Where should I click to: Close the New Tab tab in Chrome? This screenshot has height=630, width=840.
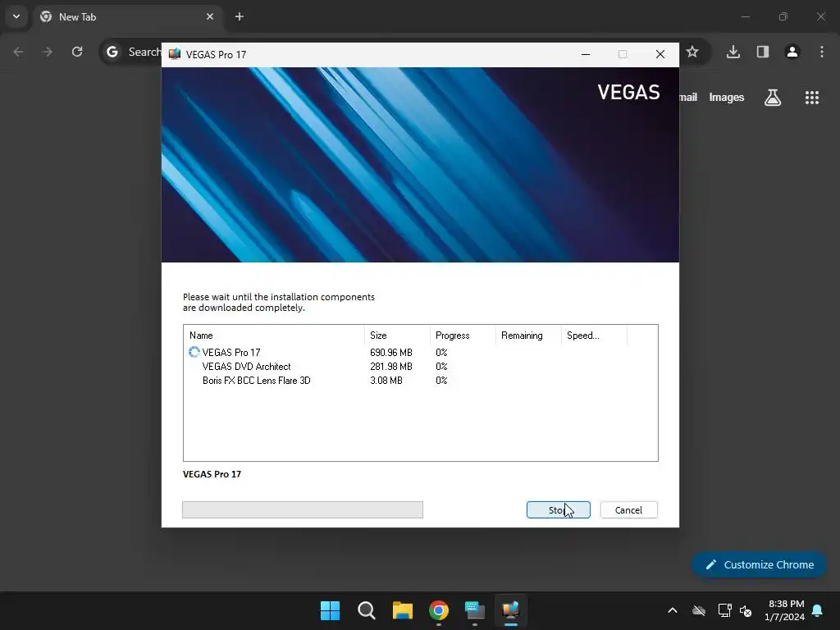click(210, 16)
